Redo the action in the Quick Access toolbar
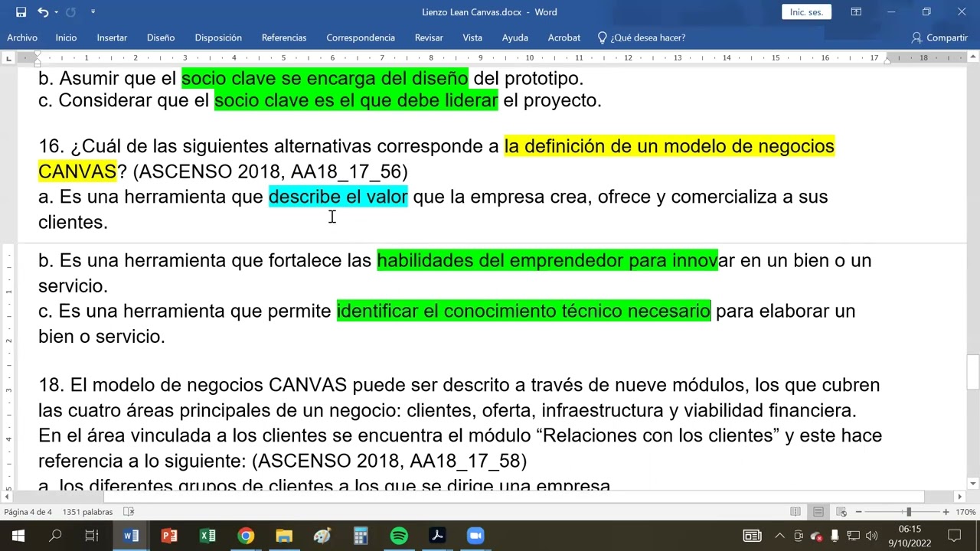Image resolution: width=980 pixels, height=551 pixels. 71,12
